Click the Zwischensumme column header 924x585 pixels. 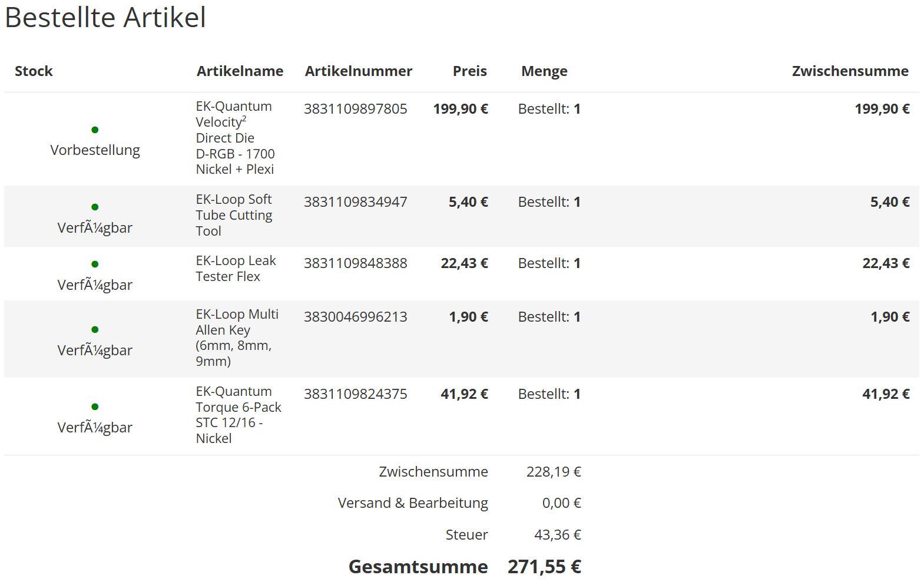point(850,71)
